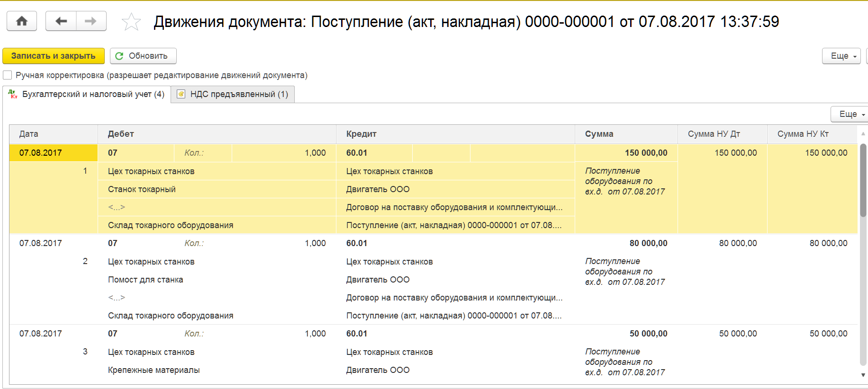
Task: Sort by the Дата column header
Action: pos(54,134)
